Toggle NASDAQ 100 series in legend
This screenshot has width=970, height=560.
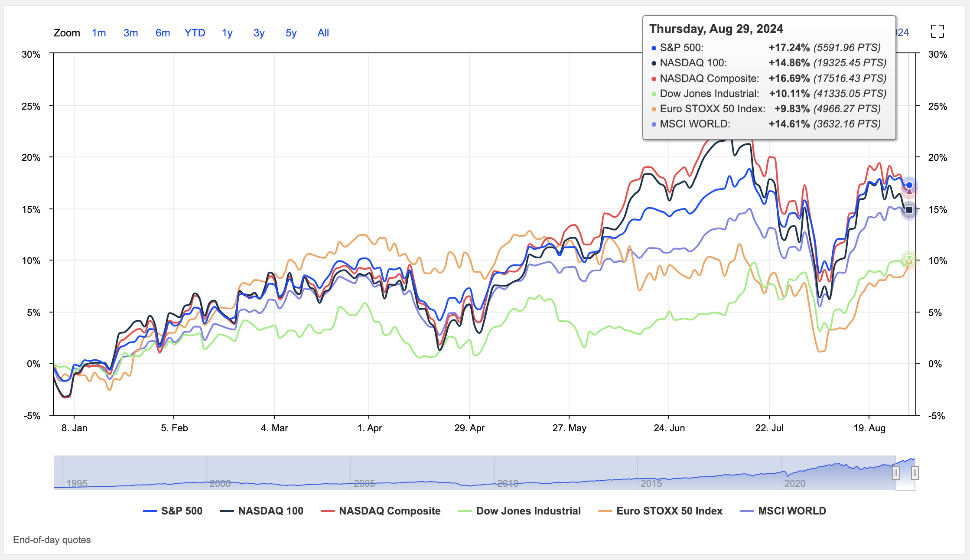pos(261,511)
